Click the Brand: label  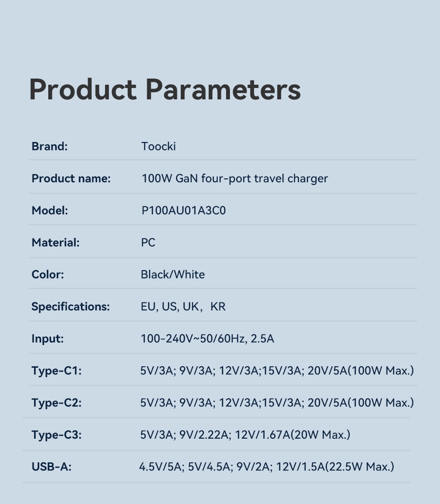point(50,146)
